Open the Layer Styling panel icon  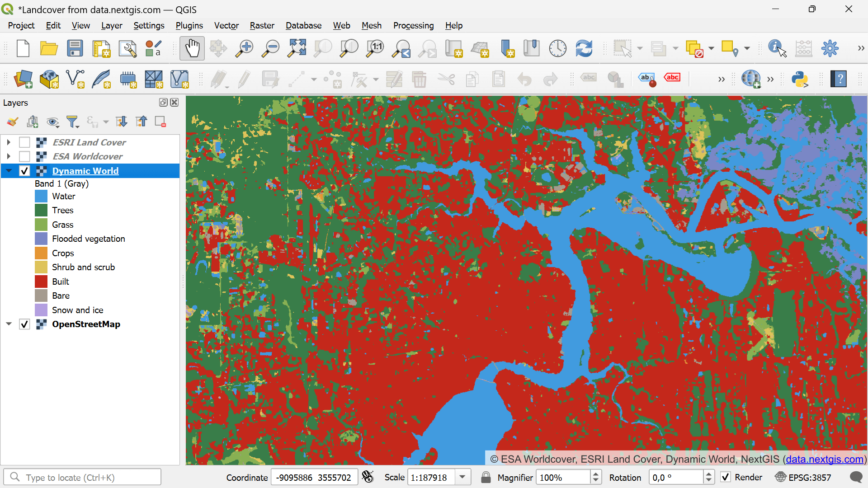(x=13, y=122)
